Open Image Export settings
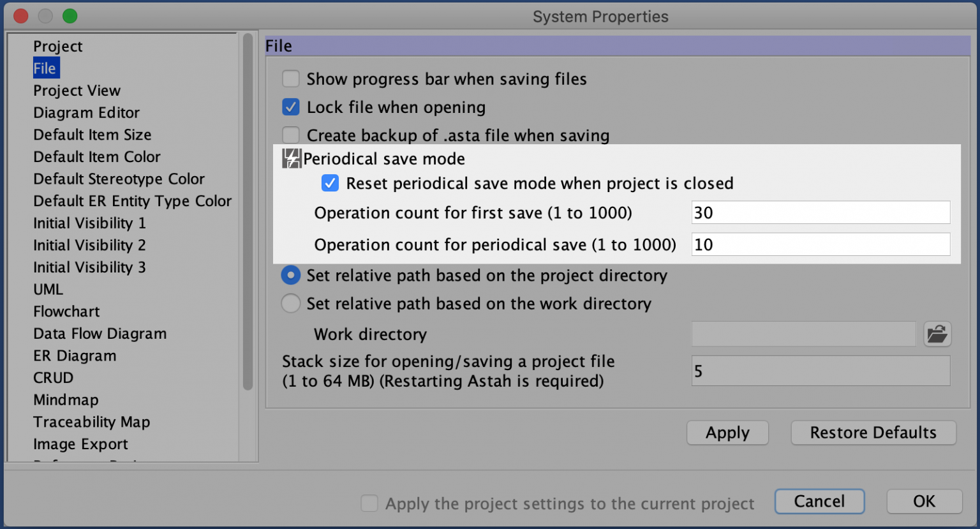 click(80, 444)
